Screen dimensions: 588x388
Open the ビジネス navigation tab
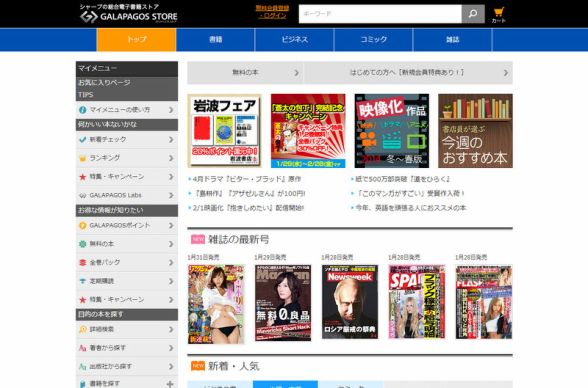tap(294, 39)
